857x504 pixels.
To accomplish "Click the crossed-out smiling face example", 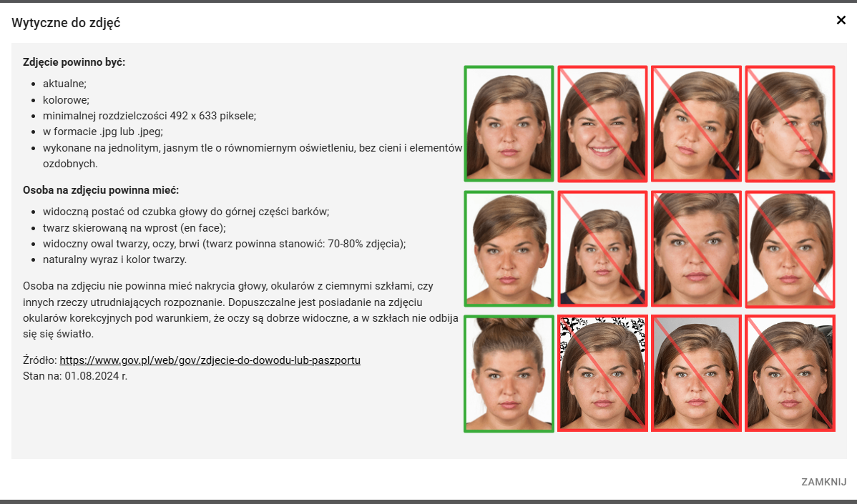I will (602, 123).
